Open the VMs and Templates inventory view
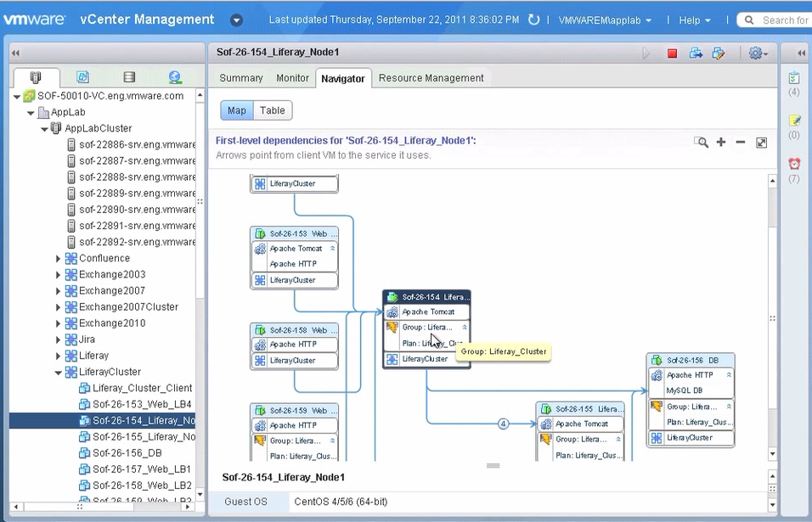This screenshot has height=522, width=812. tap(82, 77)
